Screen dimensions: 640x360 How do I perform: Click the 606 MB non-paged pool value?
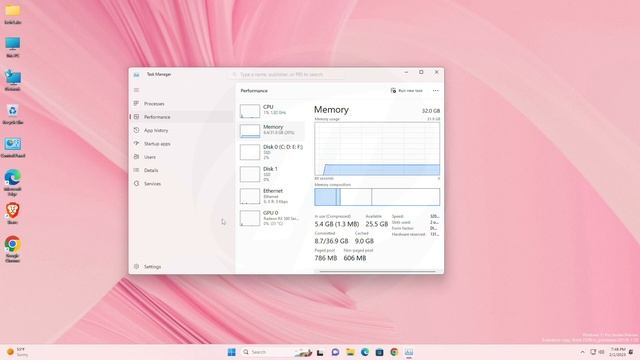[x=355, y=258]
